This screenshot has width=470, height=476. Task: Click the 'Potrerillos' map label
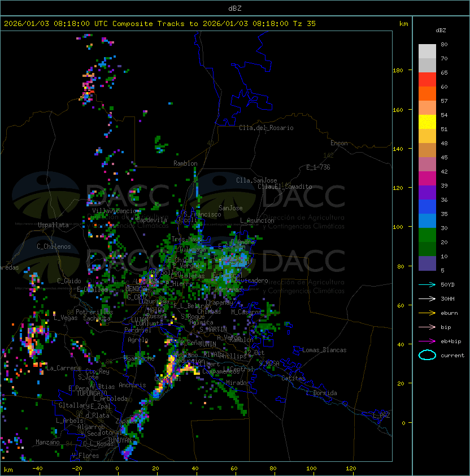[x=94, y=312]
